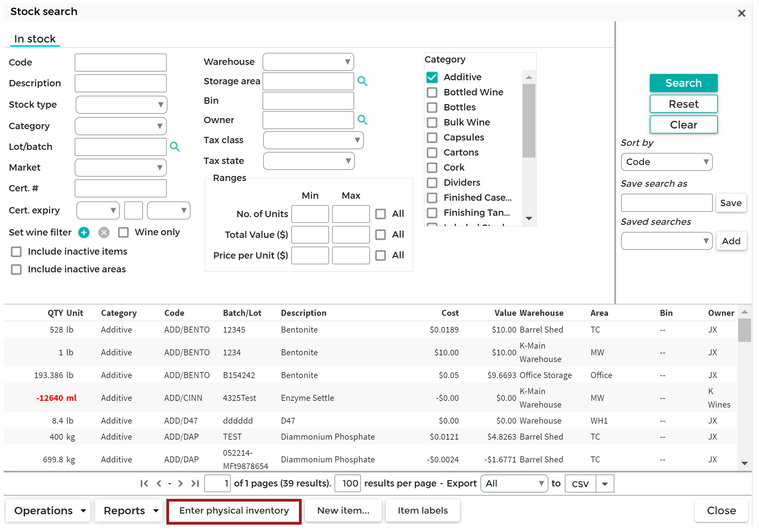Open the Tax class dropdown
The image size is (759, 532).
click(313, 140)
